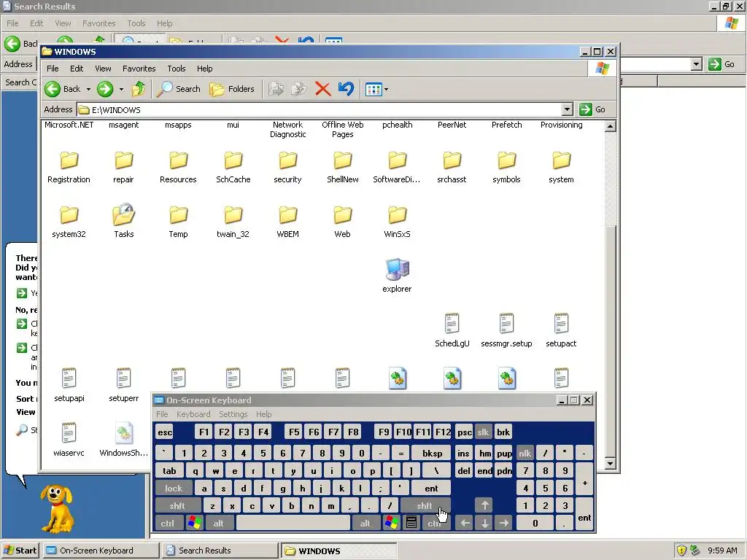
Task: Click the Copy To toolbar icon
Action: pyautogui.click(x=298, y=89)
